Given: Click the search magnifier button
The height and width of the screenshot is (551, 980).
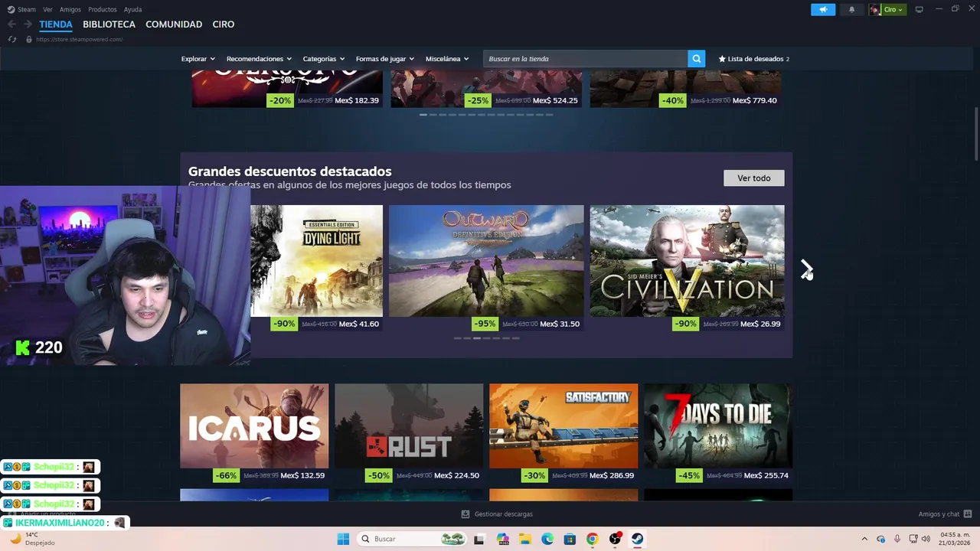Looking at the screenshot, I should click(x=696, y=59).
